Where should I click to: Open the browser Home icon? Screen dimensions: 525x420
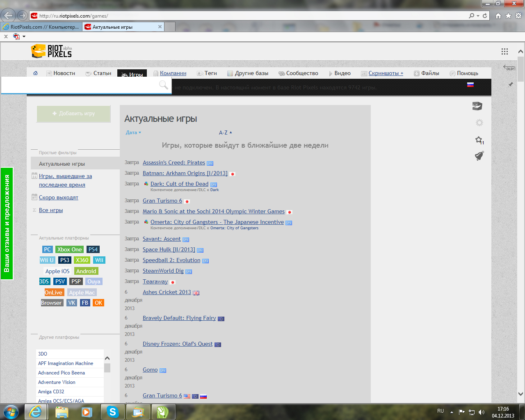tap(498, 16)
